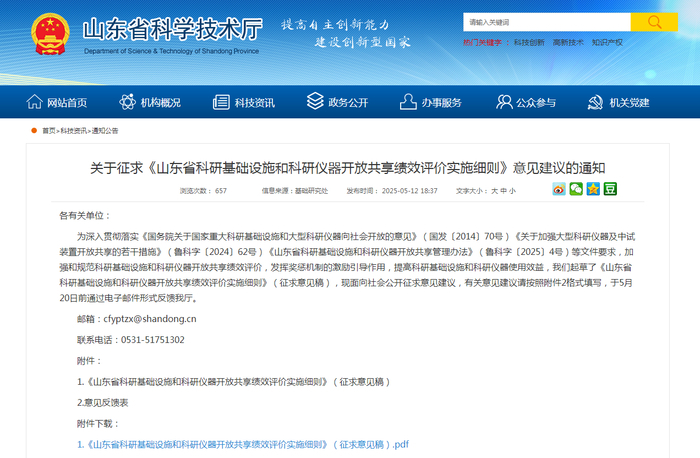Click the atom icon beside 机构概况
The height and width of the screenshot is (458, 700).
coord(127,102)
